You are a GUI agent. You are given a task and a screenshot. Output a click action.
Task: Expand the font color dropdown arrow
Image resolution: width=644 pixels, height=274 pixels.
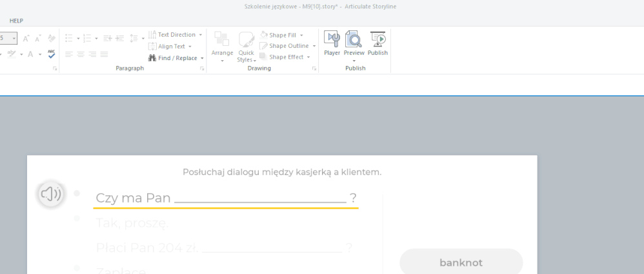click(40, 54)
